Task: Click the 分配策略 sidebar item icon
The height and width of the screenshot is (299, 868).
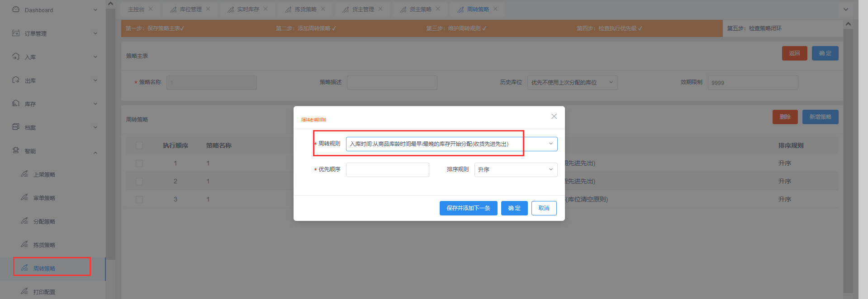Action: pyautogui.click(x=24, y=221)
